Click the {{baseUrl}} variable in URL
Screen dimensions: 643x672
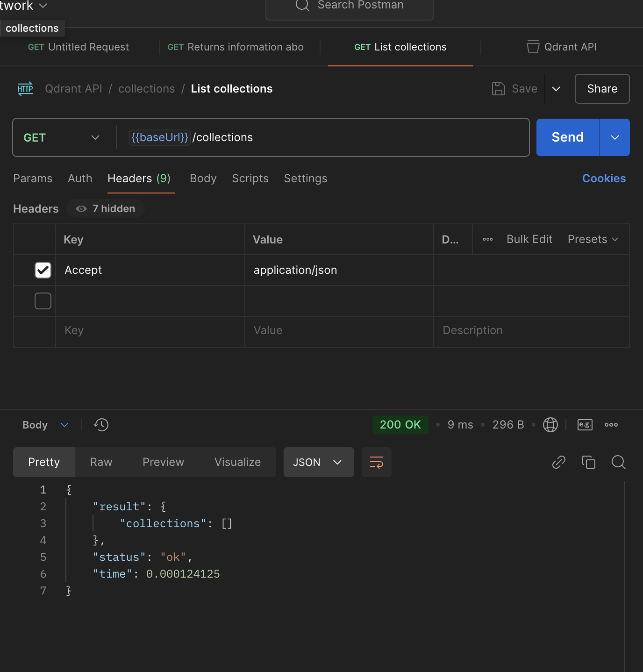pyautogui.click(x=160, y=137)
